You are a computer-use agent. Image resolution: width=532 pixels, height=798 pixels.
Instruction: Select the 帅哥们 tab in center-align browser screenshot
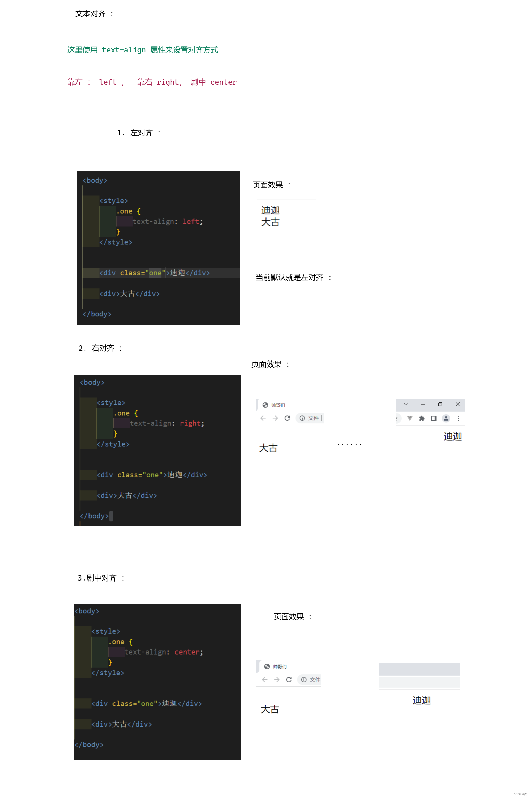280,666
